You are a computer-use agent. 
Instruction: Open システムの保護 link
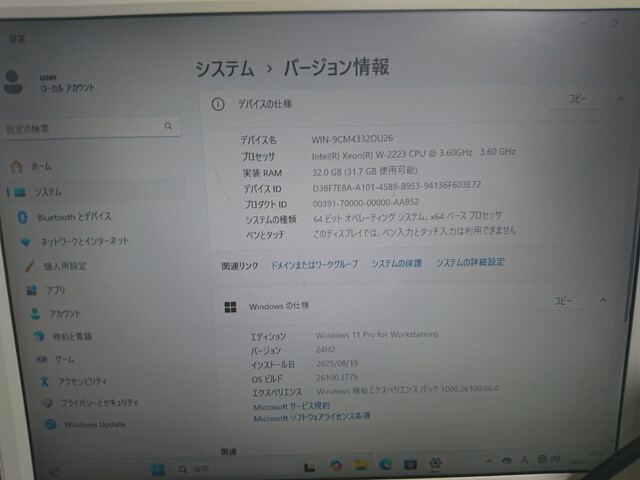coord(396,263)
